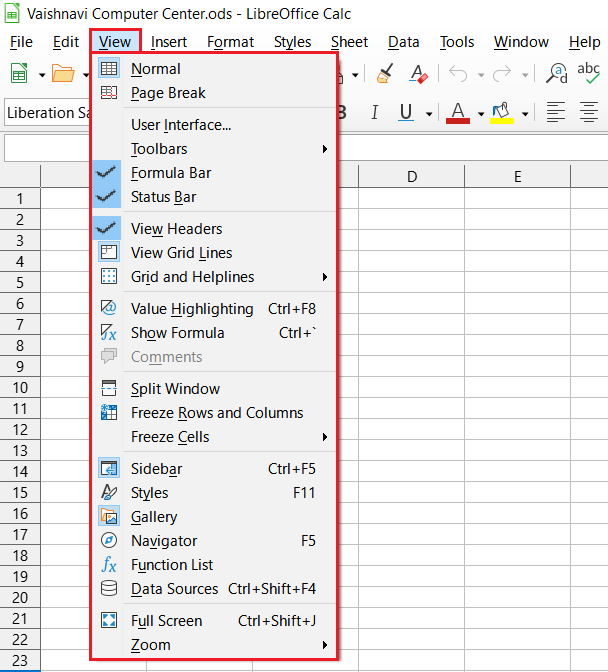Image resolution: width=608 pixels, height=672 pixels.
Task: Open the Redo history dropdown arrow
Action: [525, 75]
